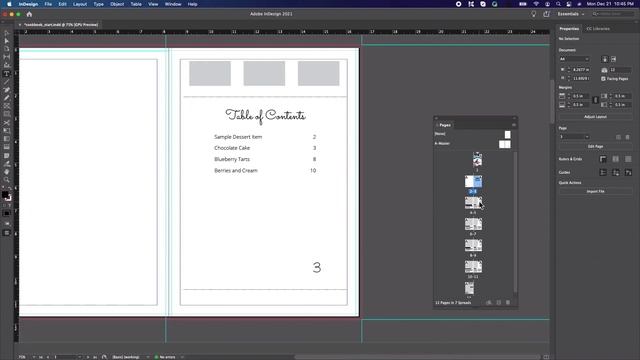The image size is (640, 360).
Task: Select the Rectangle tool
Action: [7, 115]
